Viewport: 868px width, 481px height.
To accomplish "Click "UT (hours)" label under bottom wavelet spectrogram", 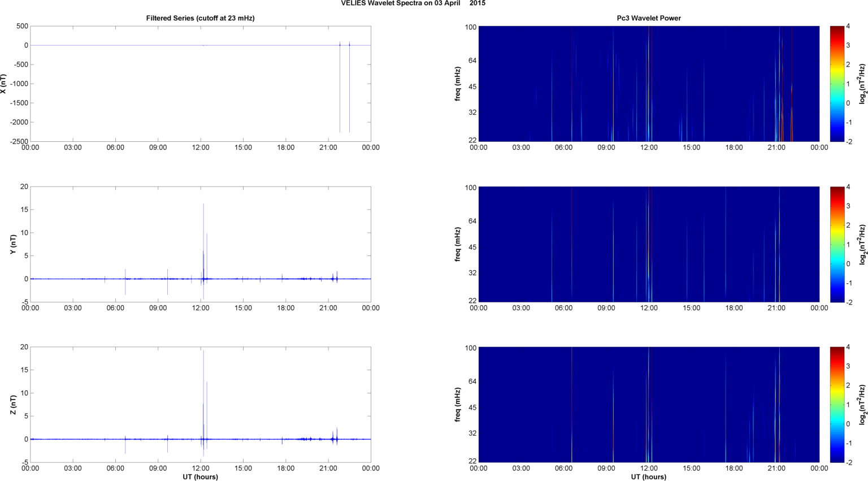I will tap(649, 476).
